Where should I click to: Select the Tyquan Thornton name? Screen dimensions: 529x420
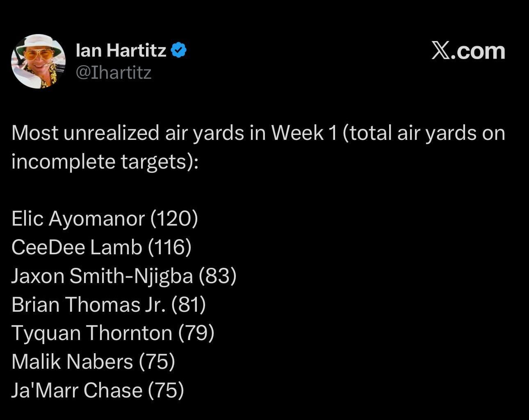[91, 333]
